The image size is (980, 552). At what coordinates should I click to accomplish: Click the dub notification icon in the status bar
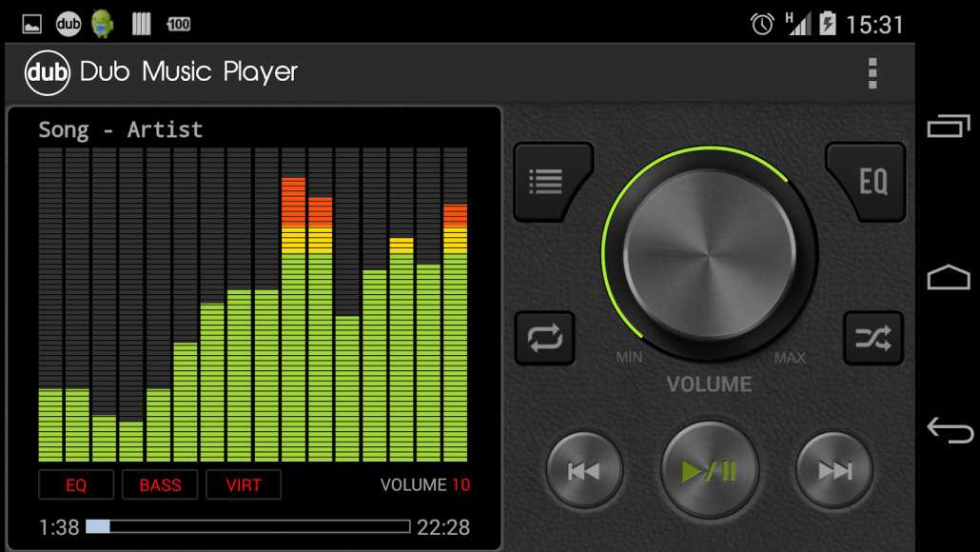pos(69,25)
